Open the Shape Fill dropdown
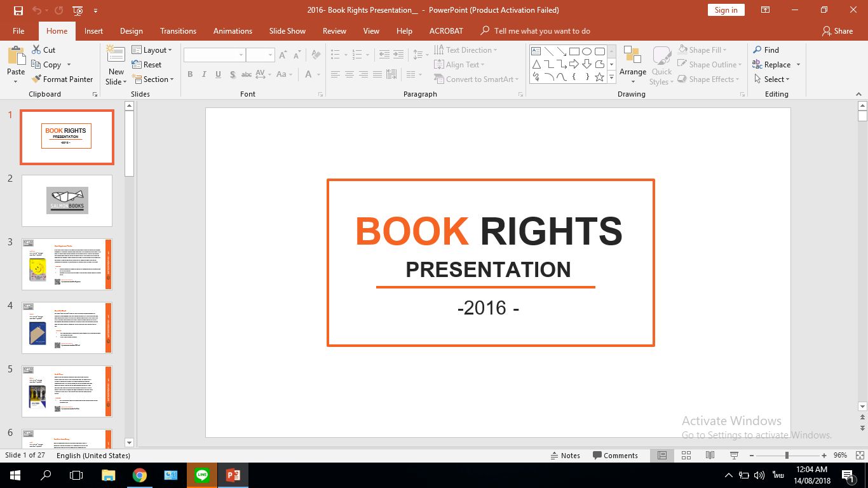This screenshot has width=868, height=488. coord(703,50)
